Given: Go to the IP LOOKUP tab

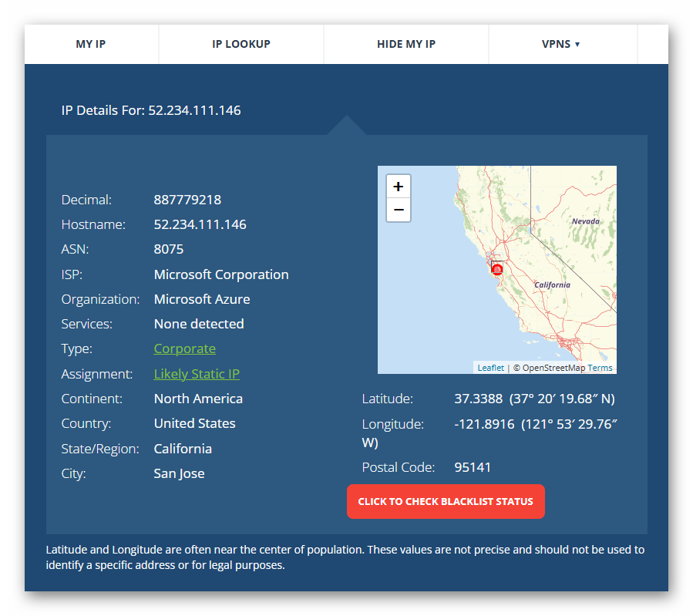Looking at the screenshot, I should coord(241,44).
